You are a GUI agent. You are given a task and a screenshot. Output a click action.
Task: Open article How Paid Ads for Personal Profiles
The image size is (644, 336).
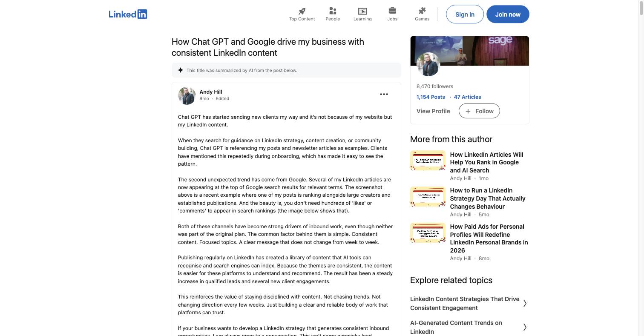(x=489, y=238)
